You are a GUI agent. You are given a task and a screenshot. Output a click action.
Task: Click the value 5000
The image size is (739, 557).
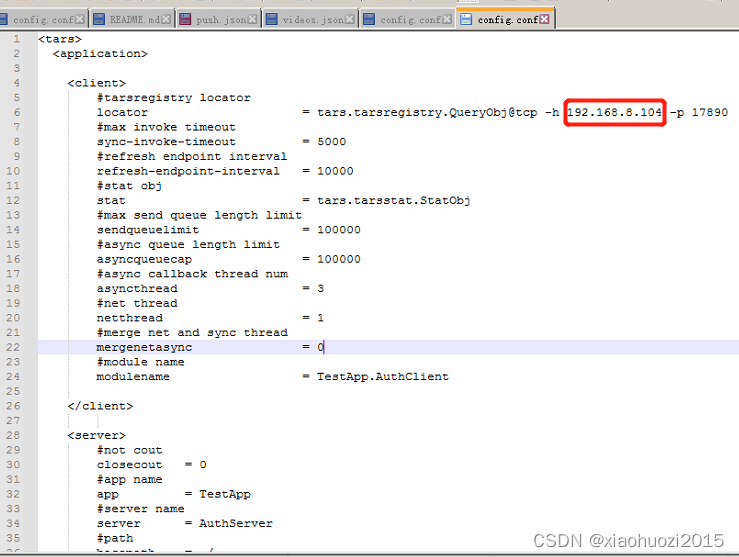(332, 142)
